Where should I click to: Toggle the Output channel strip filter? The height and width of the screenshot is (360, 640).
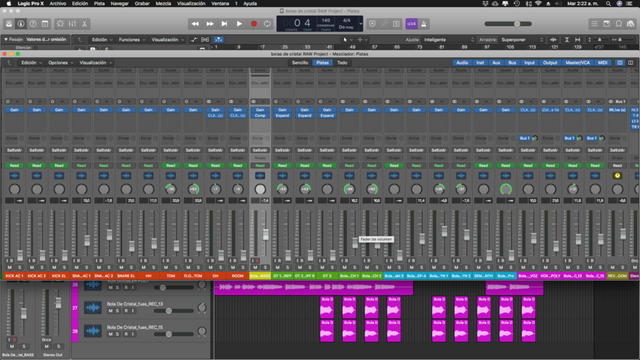tap(550, 62)
